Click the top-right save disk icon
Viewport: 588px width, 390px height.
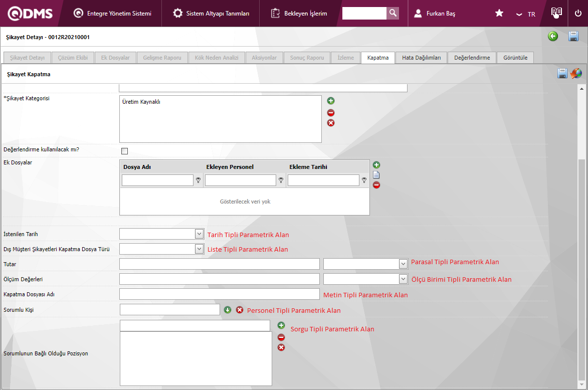click(x=573, y=36)
